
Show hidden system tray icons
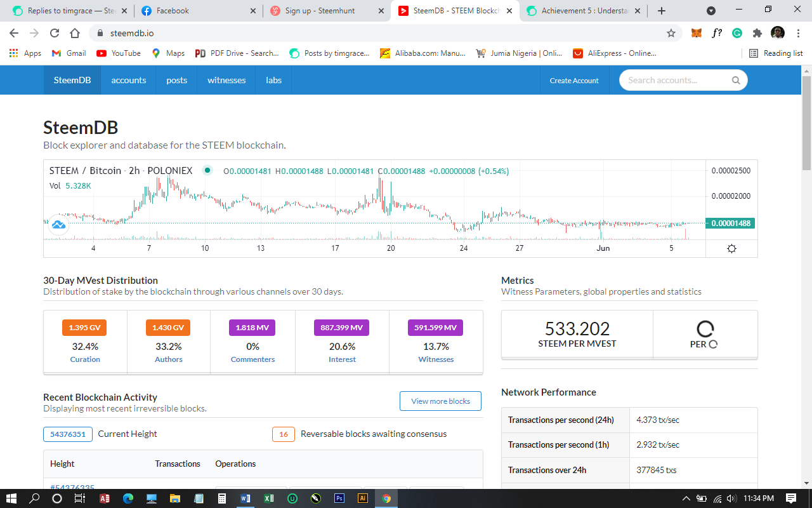[x=686, y=498]
